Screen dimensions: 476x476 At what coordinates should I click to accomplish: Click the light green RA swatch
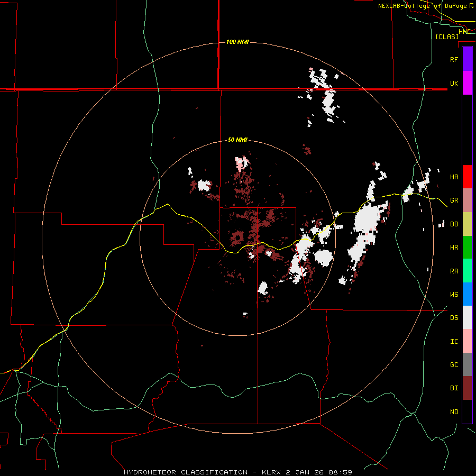pos(467,271)
